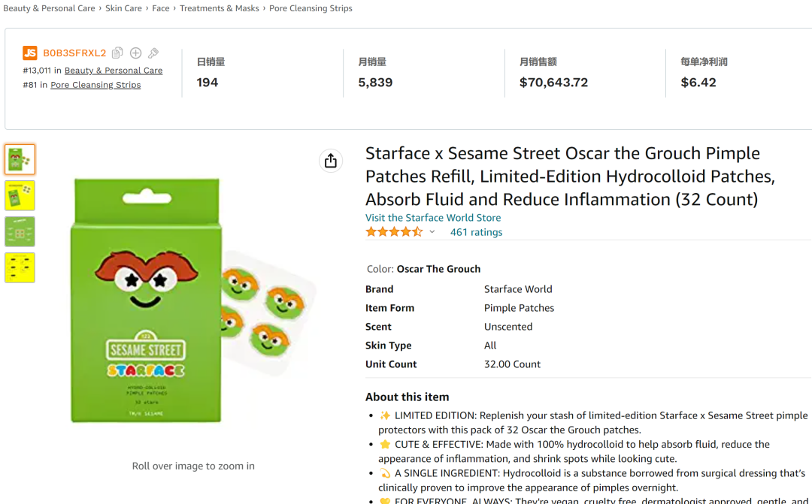Screen dimensions: 812x504
Task: Click the key icon for keyword lookup
Action: pyautogui.click(x=153, y=53)
